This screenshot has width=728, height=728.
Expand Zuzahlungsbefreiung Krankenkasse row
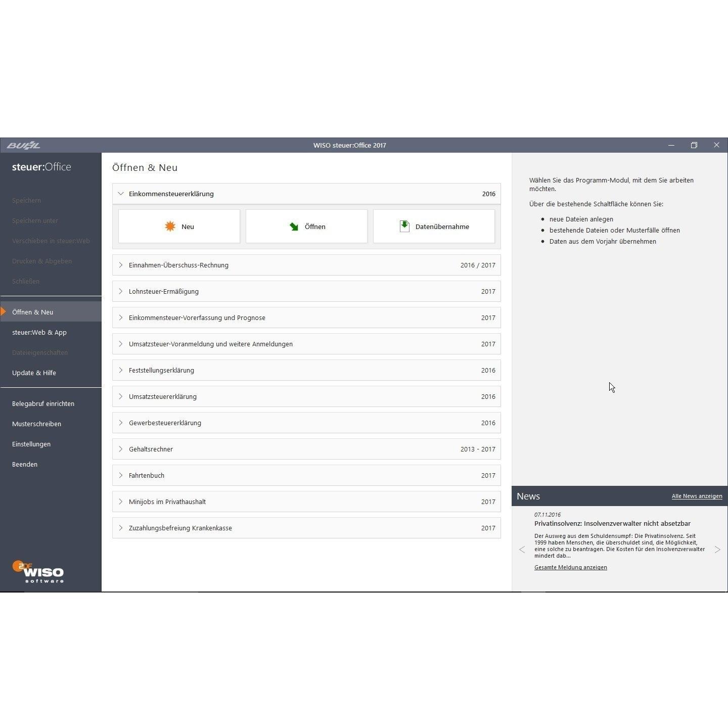click(x=121, y=528)
